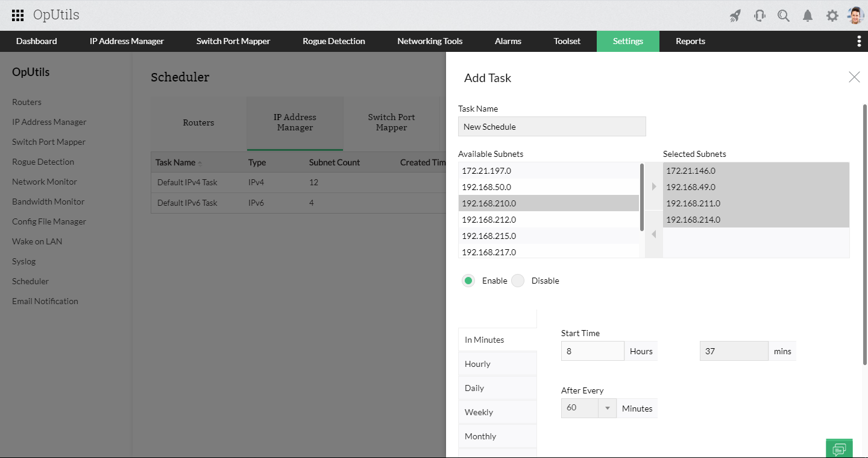This screenshot has height=458, width=868.
Task: Open the user profile avatar
Action: tap(855, 16)
